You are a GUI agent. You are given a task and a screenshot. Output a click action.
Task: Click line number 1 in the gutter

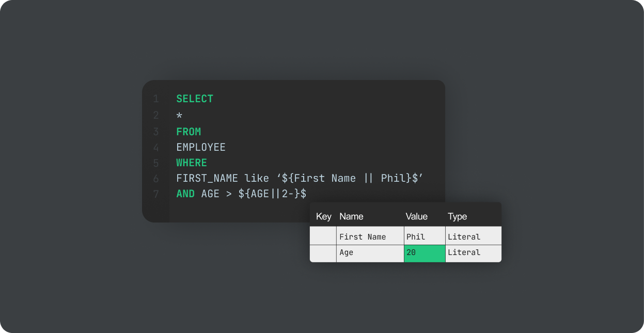(156, 98)
